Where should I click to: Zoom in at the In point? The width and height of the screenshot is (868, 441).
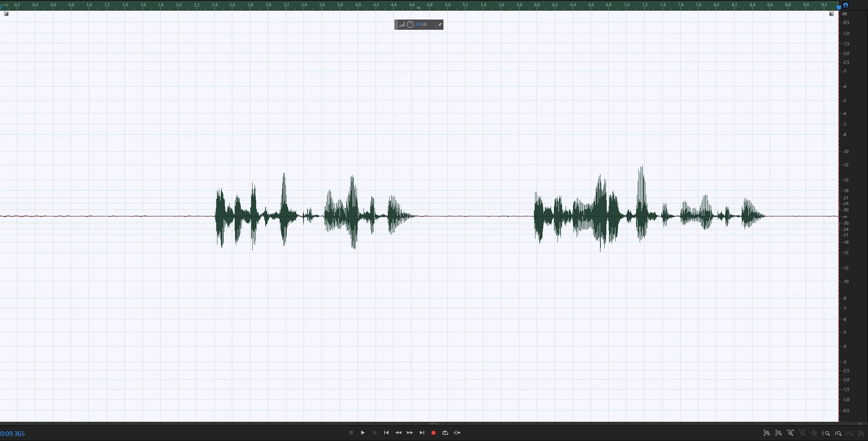826,433
